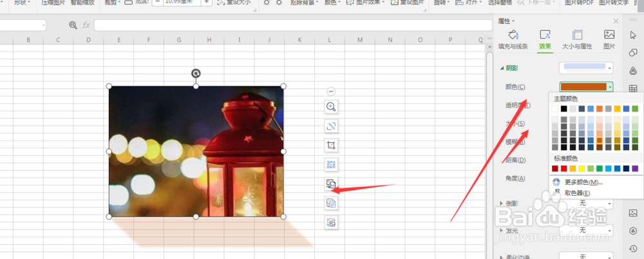Switch to 填充与线条 tab
644x259 pixels.
point(513,40)
